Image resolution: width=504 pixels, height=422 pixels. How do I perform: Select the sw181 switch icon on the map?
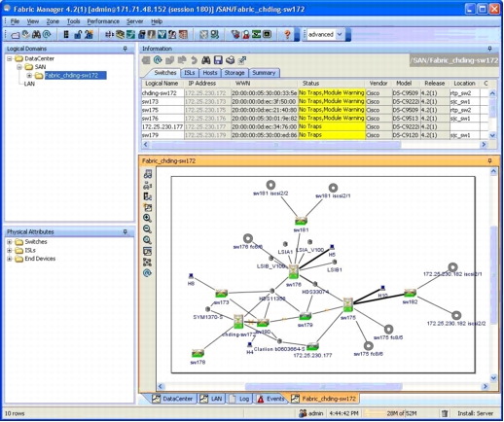[301, 222]
